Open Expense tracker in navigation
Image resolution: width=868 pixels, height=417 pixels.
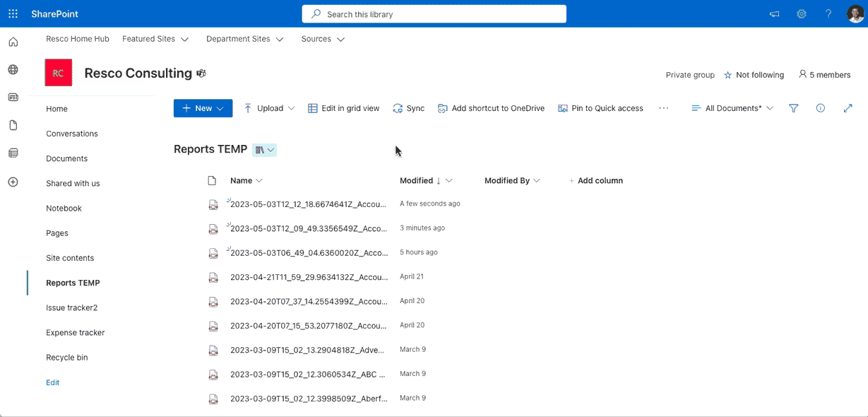76,332
